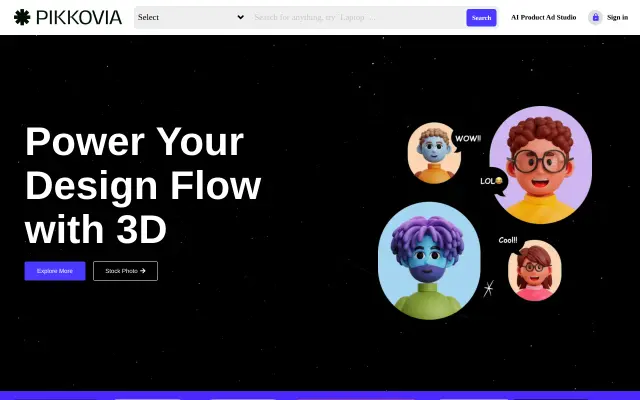
Task: Focus the search text input field
Action: coord(358,17)
